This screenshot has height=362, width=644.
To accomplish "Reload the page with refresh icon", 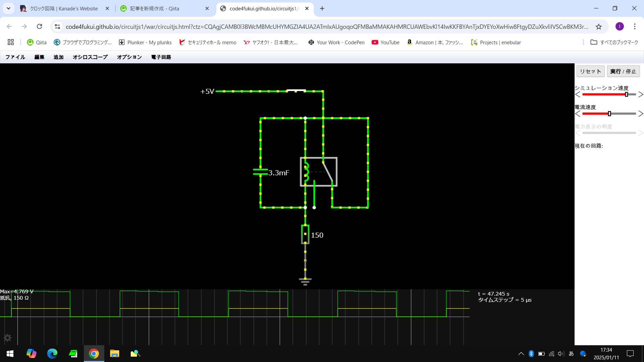I will (39, 26).
